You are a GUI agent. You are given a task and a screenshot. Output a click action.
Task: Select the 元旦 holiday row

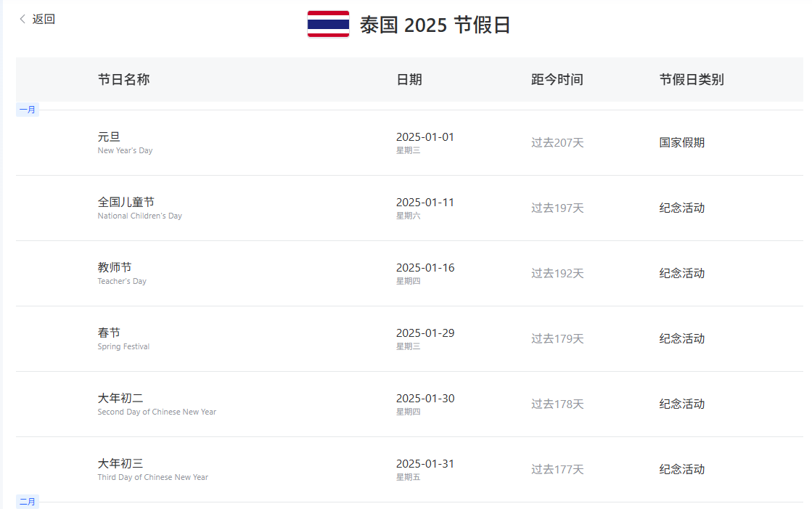[x=109, y=137]
